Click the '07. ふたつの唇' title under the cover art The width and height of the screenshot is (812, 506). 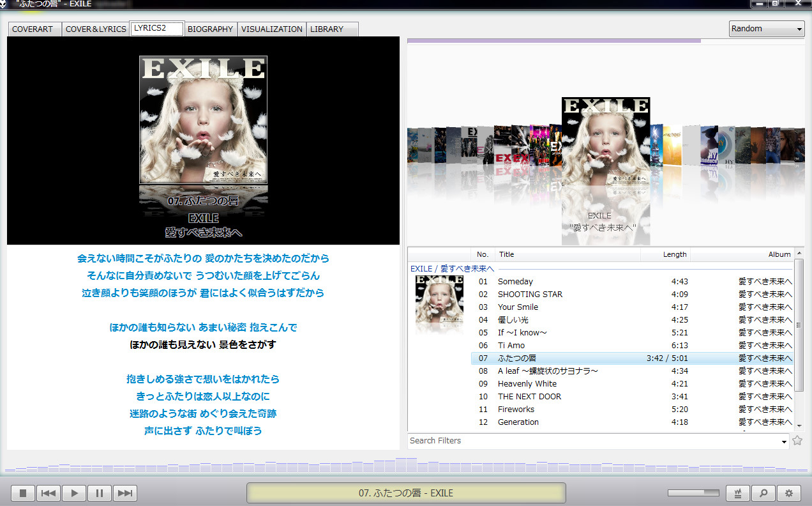tap(203, 201)
